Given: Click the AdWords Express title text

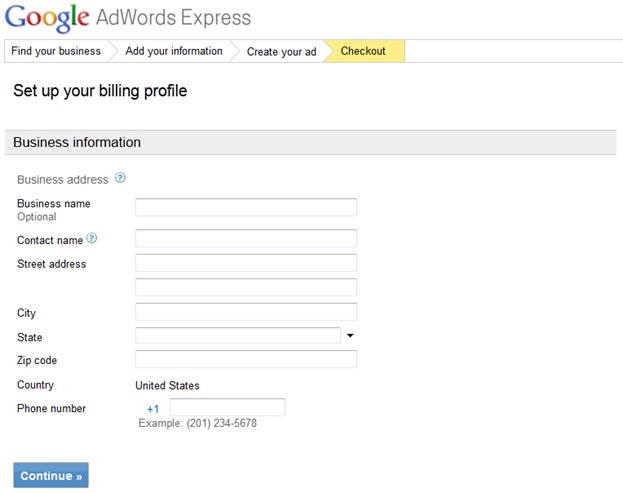Looking at the screenshot, I should coord(173,18).
